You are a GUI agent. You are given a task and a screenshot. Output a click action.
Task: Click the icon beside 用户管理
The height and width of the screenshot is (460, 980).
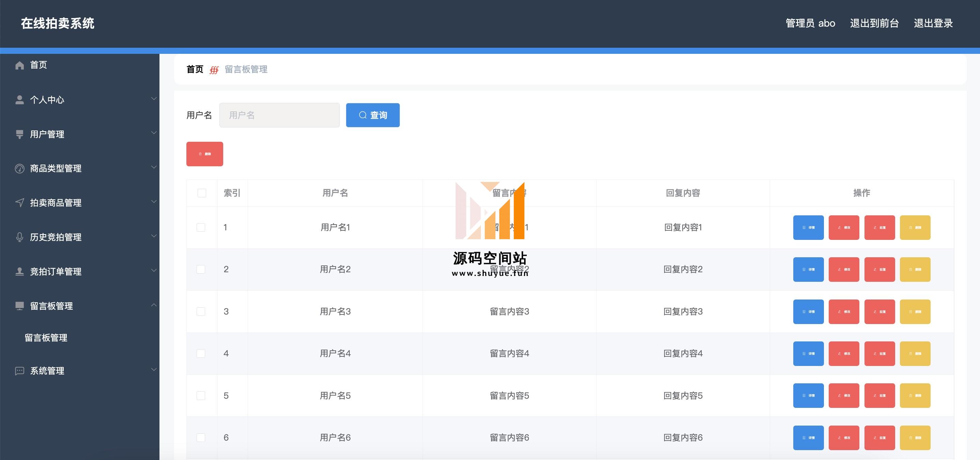pos(19,134)
